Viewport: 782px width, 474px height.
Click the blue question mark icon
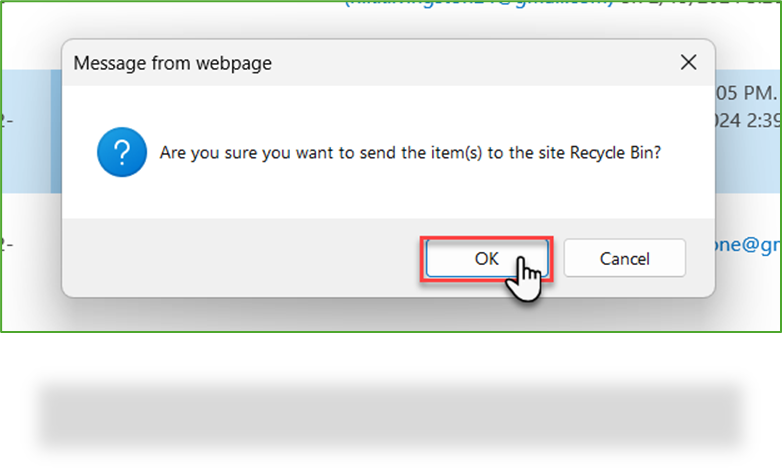(x=122, y=152)
